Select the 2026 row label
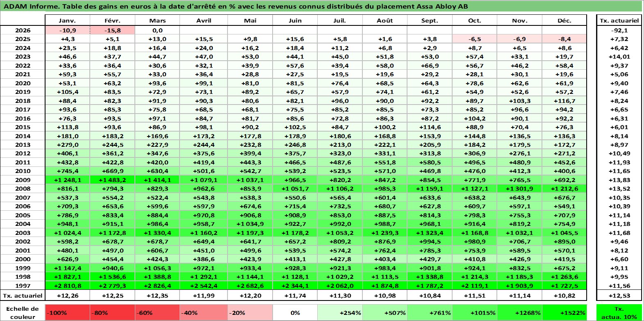 23,30
